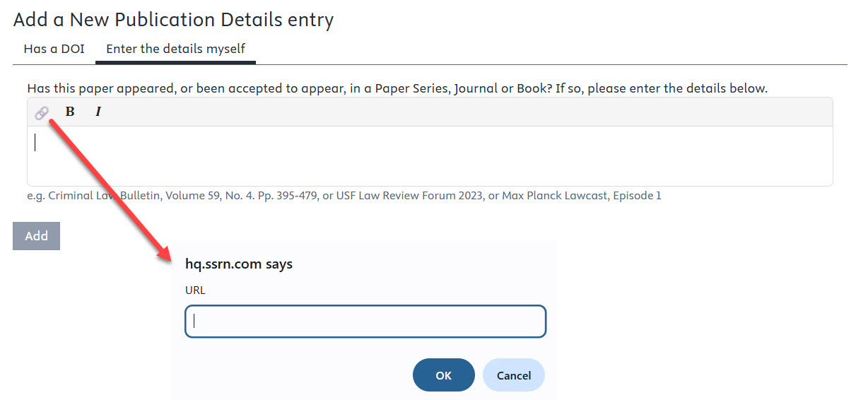Toggle bold formatting in the editor

[70, 112]
